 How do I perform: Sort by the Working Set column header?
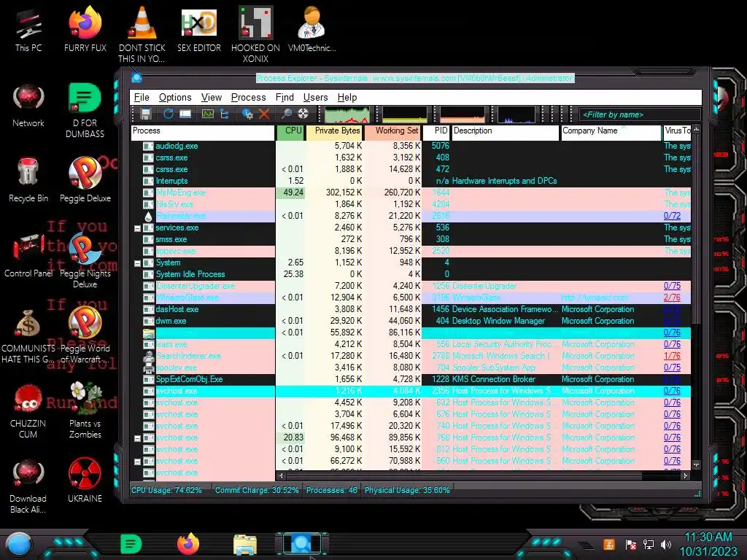[392, 132]
